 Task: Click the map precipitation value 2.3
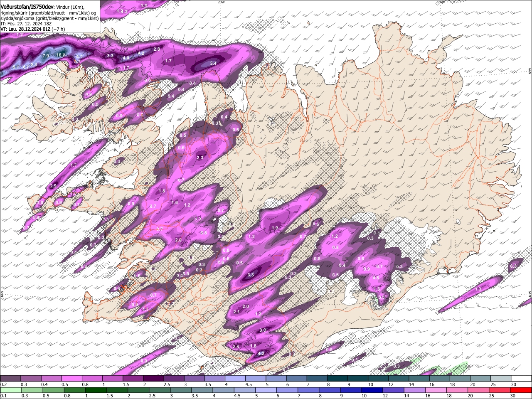point(200,158)
